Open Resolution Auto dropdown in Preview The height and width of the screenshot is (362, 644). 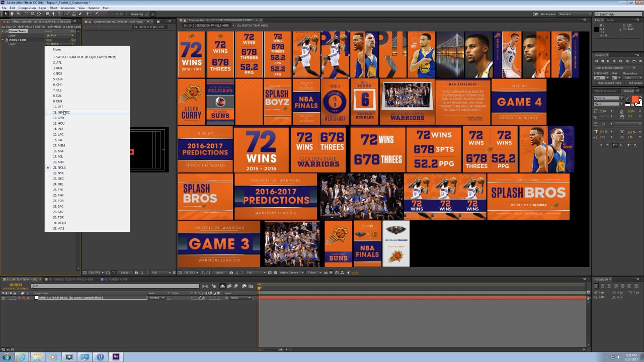(633, 78)
